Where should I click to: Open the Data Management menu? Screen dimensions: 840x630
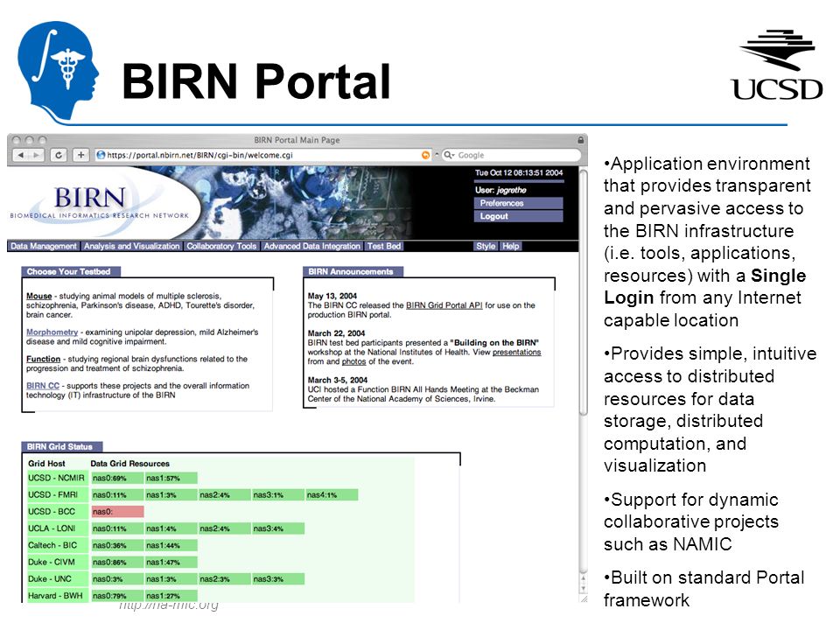(44, 247)
